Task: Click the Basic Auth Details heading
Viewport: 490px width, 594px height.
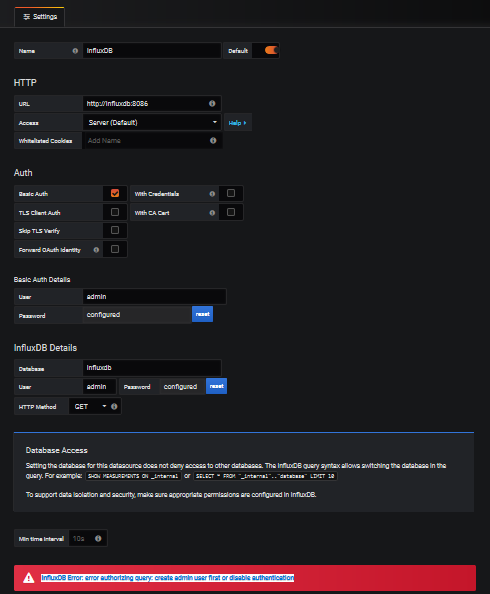Action: click(x=42, y=280)
